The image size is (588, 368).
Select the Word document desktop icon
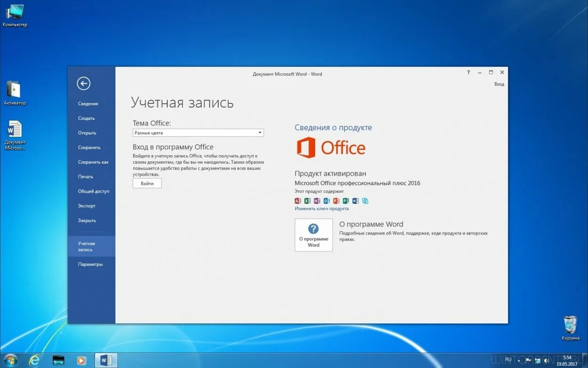pos(15,135)
